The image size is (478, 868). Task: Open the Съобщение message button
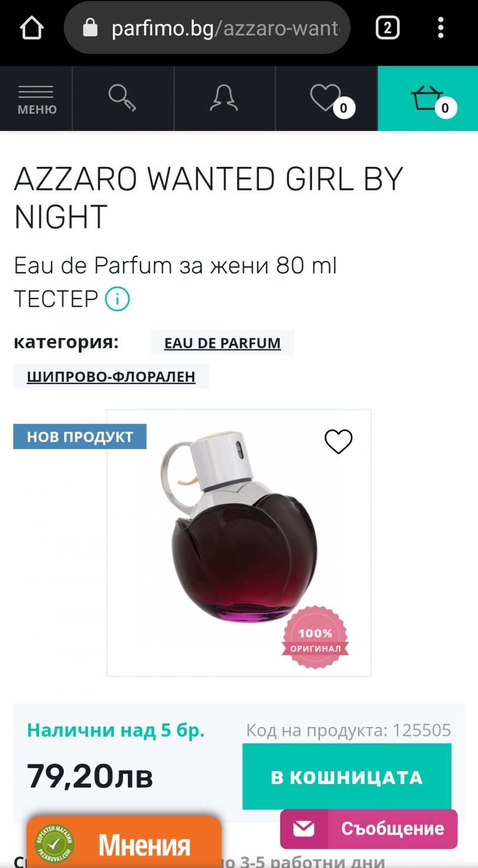click(369, 829)
